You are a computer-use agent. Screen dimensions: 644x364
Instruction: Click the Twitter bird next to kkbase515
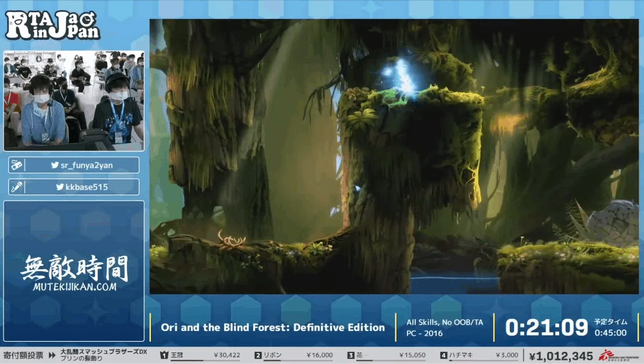60,187
